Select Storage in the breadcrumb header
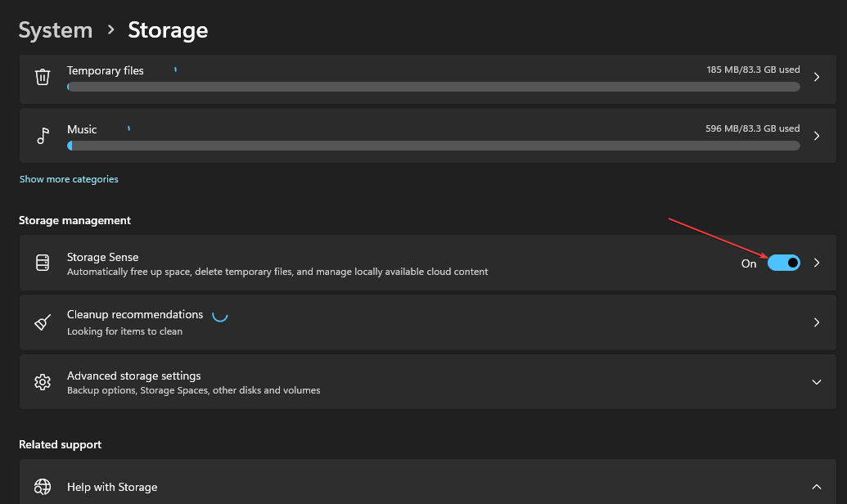The width and height of the screenshot is (847, 504). point(167,29)
